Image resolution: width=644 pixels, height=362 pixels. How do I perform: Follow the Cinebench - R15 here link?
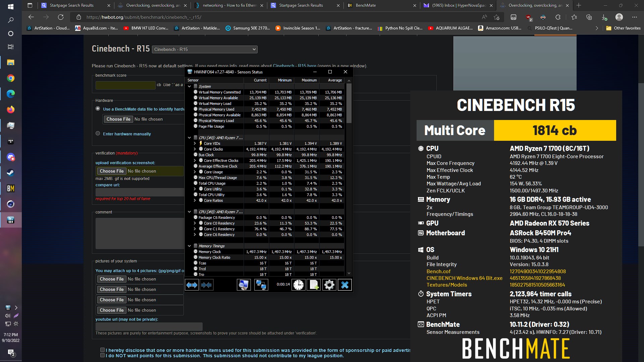pyautogui.click(x=294, y=66)
